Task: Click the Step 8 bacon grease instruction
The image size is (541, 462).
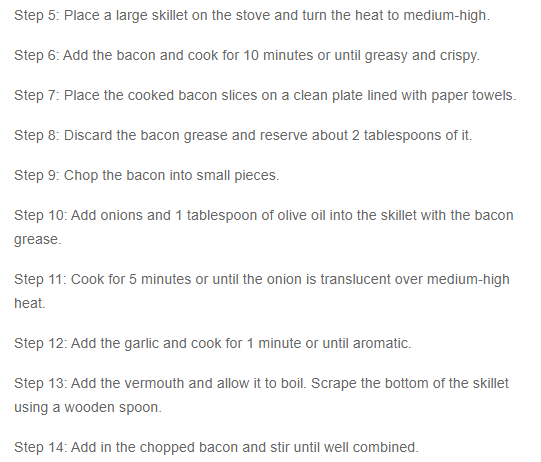Action: (243, 136)
